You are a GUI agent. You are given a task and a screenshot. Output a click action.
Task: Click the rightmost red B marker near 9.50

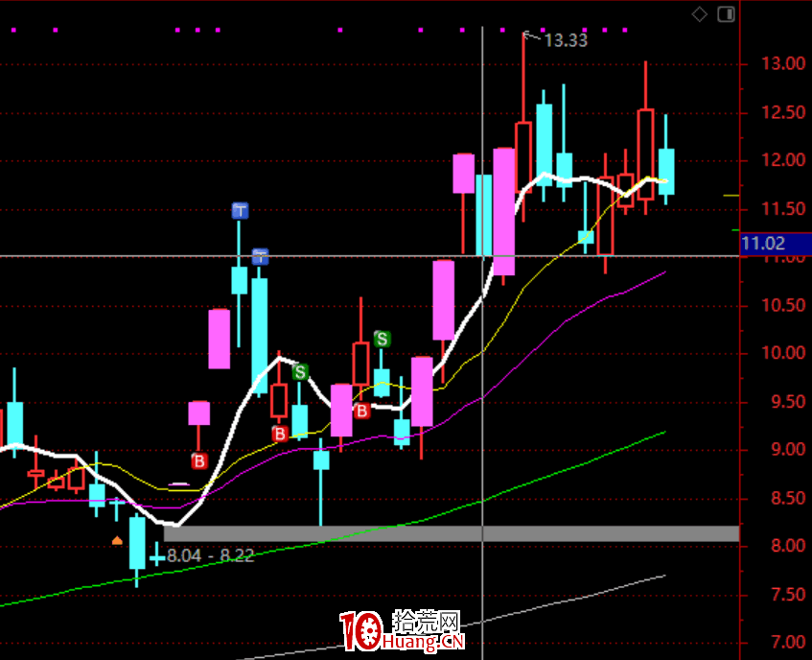click(x=362, y=412)
